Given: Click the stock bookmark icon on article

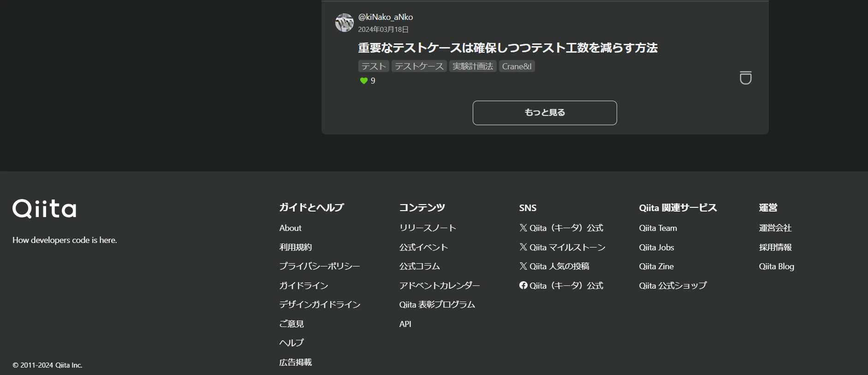Looking at the screenshot, I should point(745,78).
